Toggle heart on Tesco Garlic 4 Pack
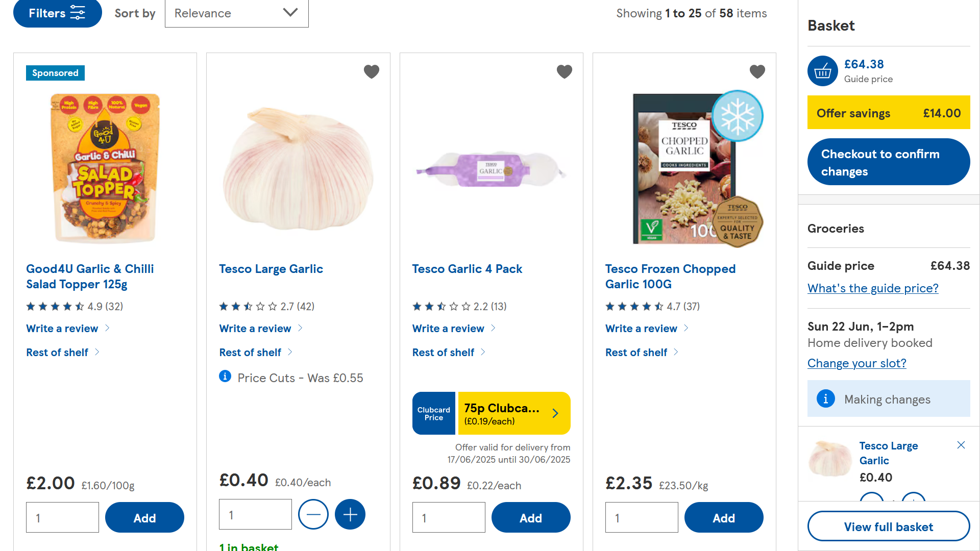The image size is (980, 551). 564,71
